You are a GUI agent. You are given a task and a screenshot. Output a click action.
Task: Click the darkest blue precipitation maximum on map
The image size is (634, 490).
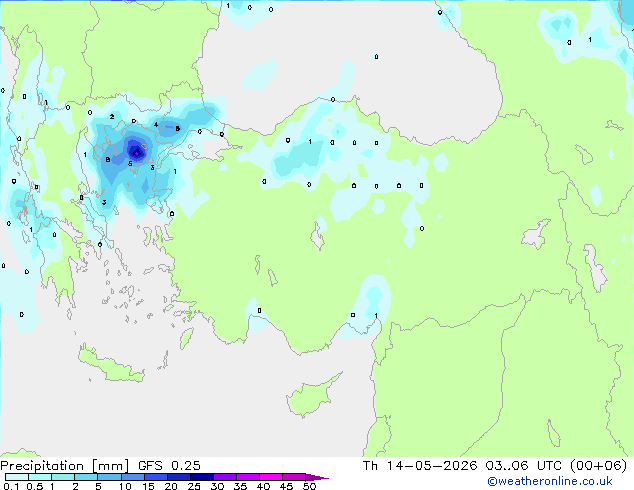point(136,152)
